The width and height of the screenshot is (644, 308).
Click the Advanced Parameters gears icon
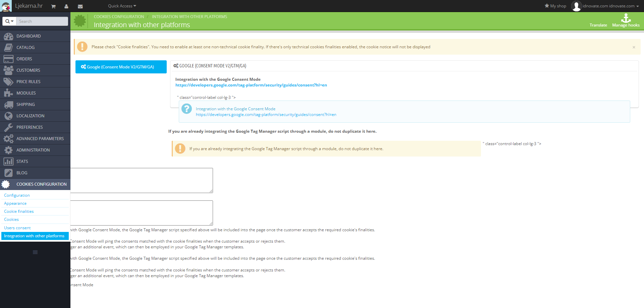[x=8, y=139]
